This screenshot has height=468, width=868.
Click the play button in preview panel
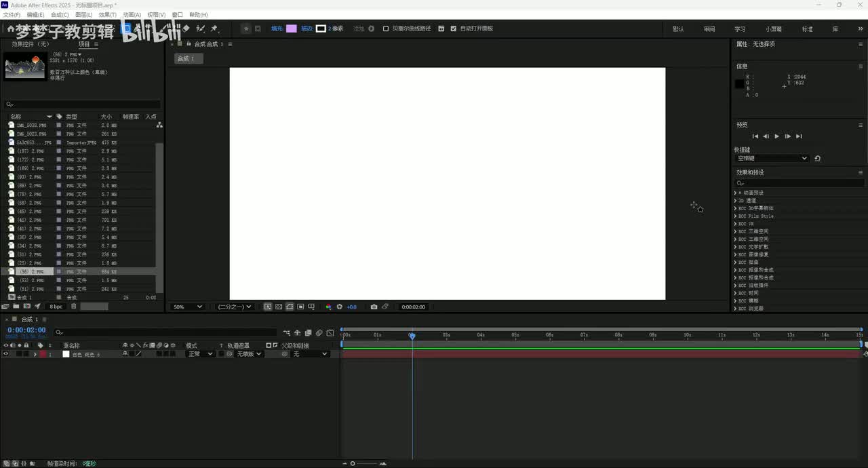click(776, 136)
